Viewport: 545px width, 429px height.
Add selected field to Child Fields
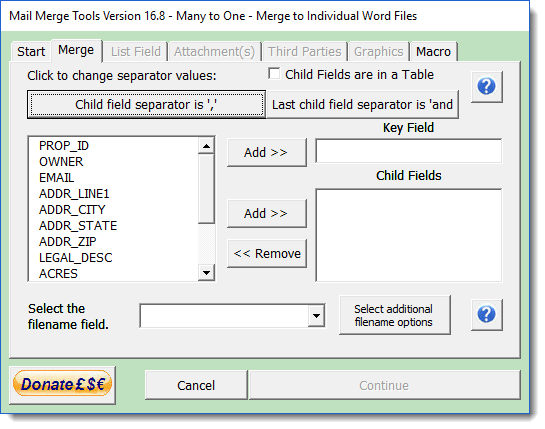[x=267, y=213]
